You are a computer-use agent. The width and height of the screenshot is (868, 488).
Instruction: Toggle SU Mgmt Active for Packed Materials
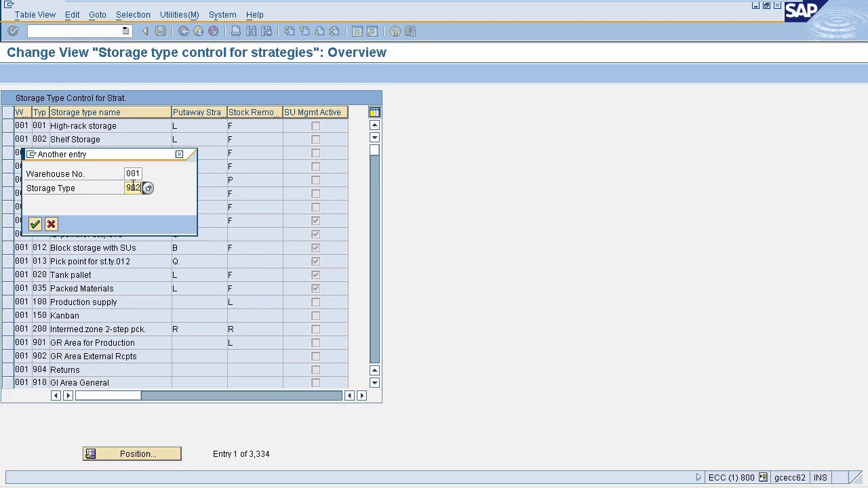click(315, 289)
